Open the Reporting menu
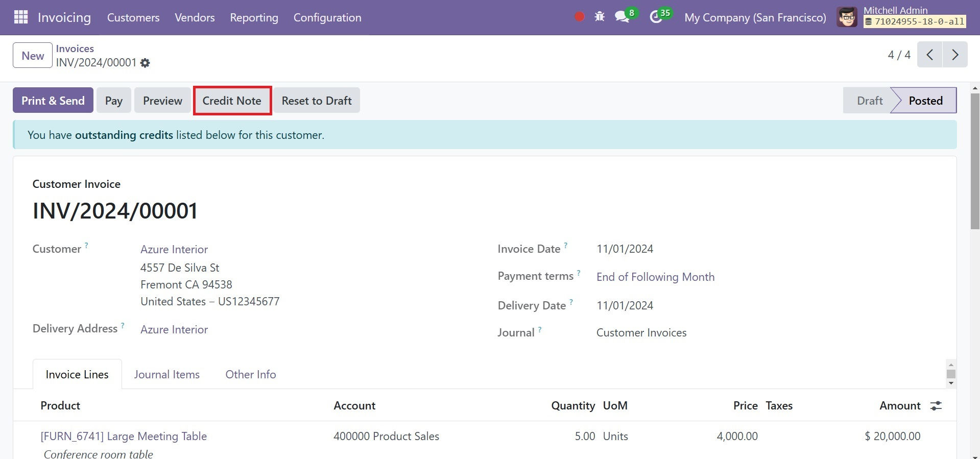The height and width of the screenshot is (459, 980). 254,17
